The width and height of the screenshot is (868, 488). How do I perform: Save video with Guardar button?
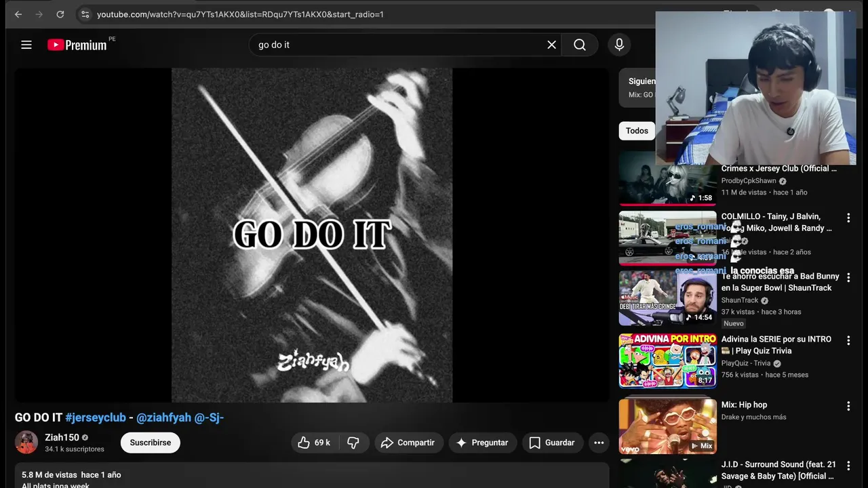point(552,443)
